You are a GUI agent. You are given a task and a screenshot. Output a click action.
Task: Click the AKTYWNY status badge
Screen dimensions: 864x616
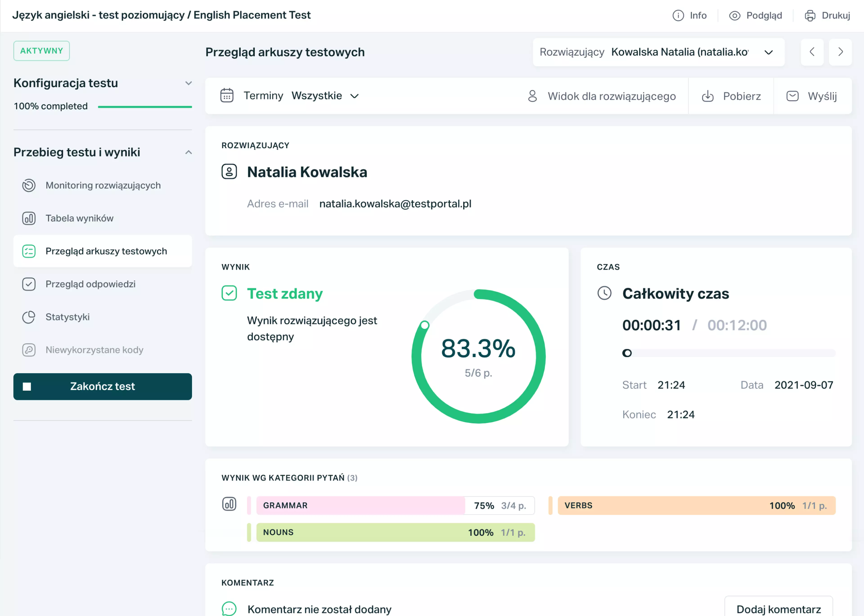point(42,51)
